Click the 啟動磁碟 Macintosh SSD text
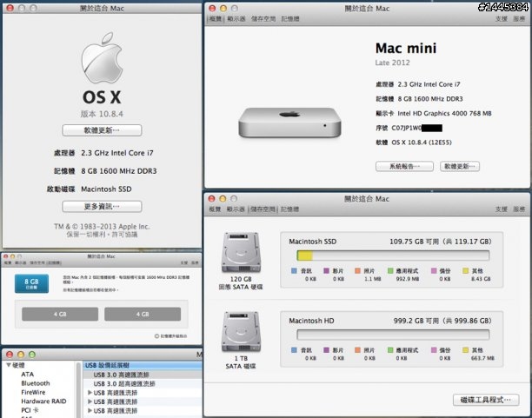The image size is (532, 418). point(90,189)
